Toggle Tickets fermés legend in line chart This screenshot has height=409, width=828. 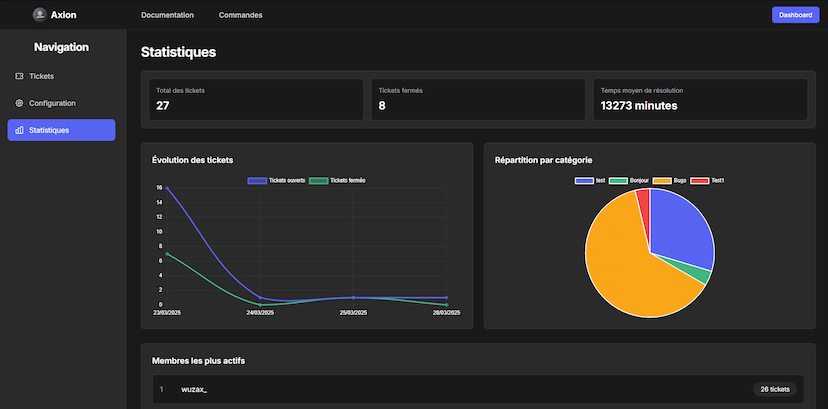click(338, 180)
